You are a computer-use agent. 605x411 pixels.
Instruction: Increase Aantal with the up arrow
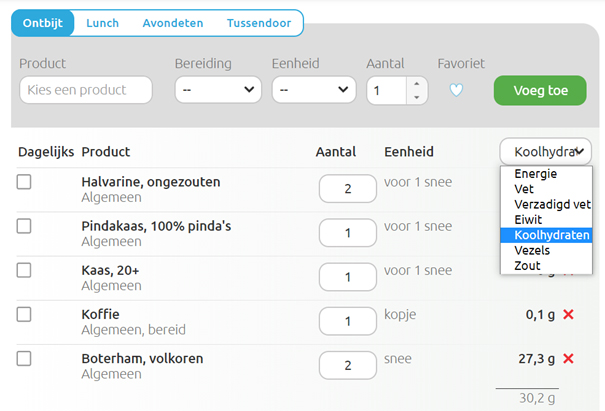(417, 84)
